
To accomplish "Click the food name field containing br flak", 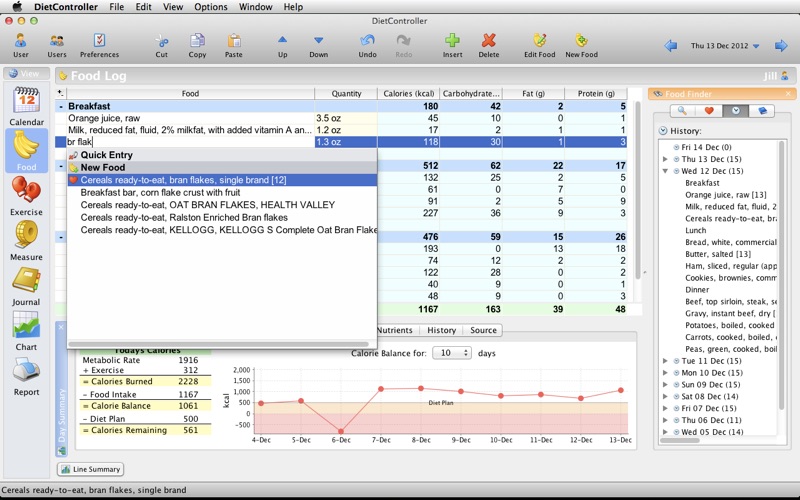I will [190, 142].
